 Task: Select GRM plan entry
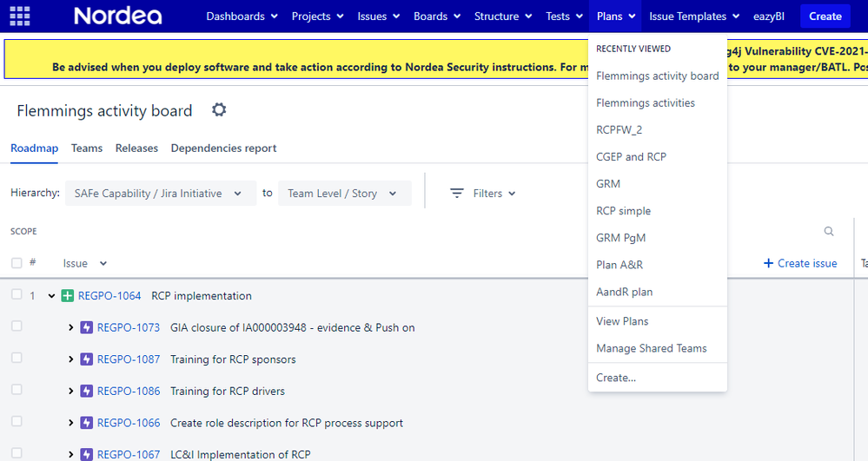pos(658,184)
